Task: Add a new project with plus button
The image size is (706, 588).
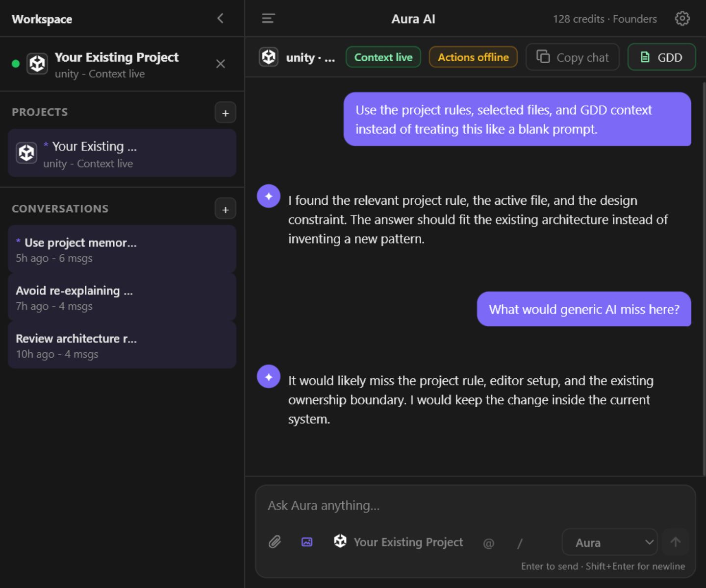Action: [226, 113]
